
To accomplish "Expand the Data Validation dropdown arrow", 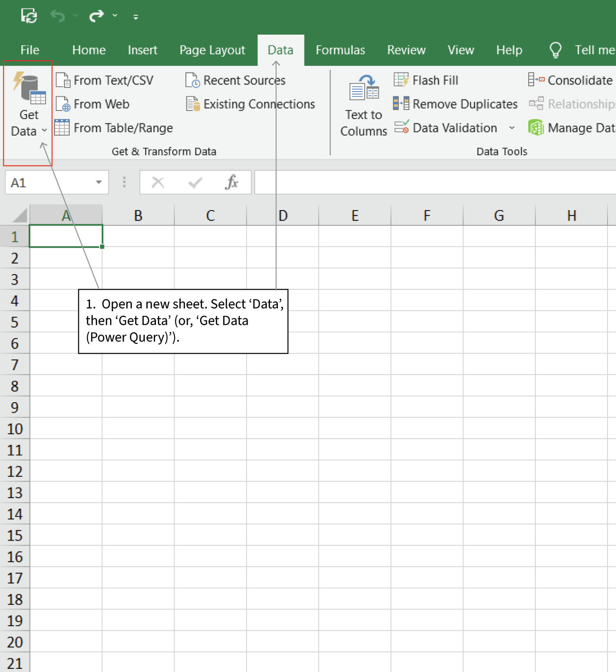I will [x=511, y=128].
